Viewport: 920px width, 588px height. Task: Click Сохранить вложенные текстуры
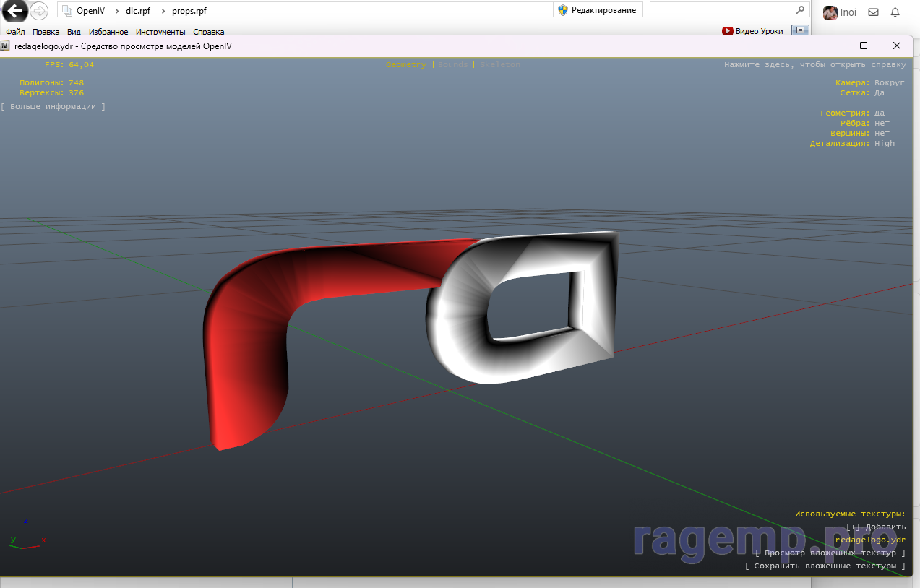tap(825, 566)
